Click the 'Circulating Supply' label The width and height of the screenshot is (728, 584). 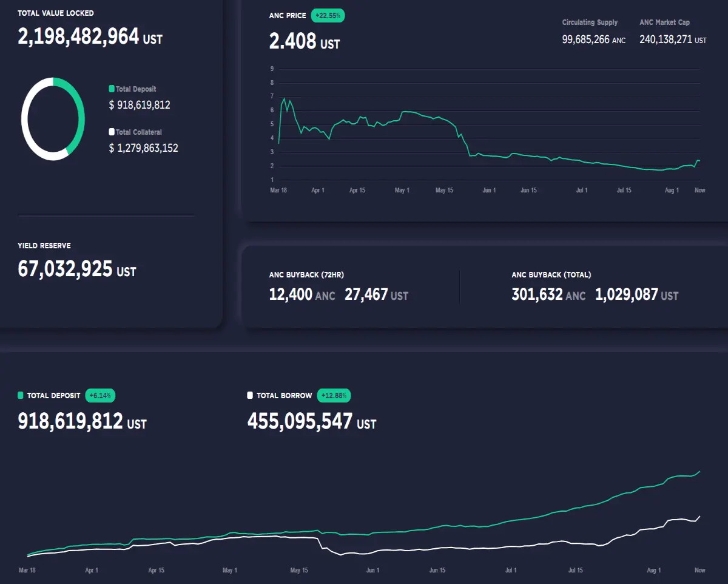point(590,22)
